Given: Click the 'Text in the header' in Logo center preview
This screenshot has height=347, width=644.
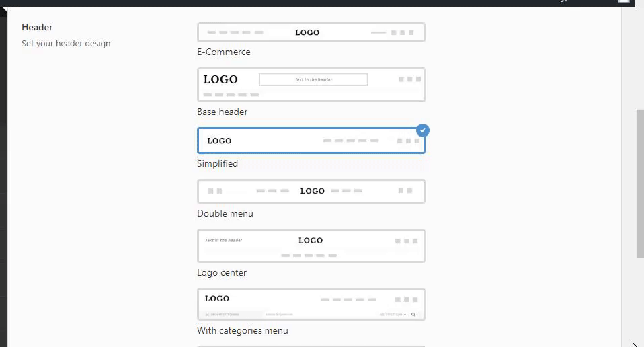Looking at the screenshot, I should coord(224,240).
